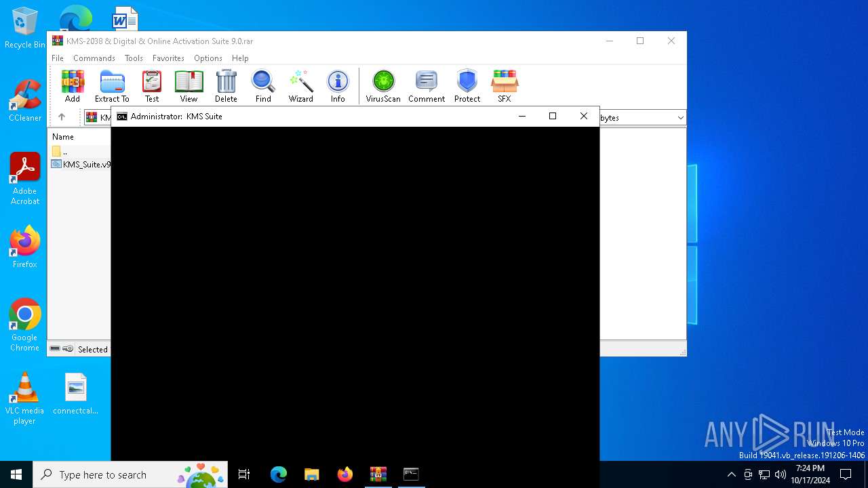Open File Explorer from the taskbar
This screenshot has height=488, width=868.
312,474
